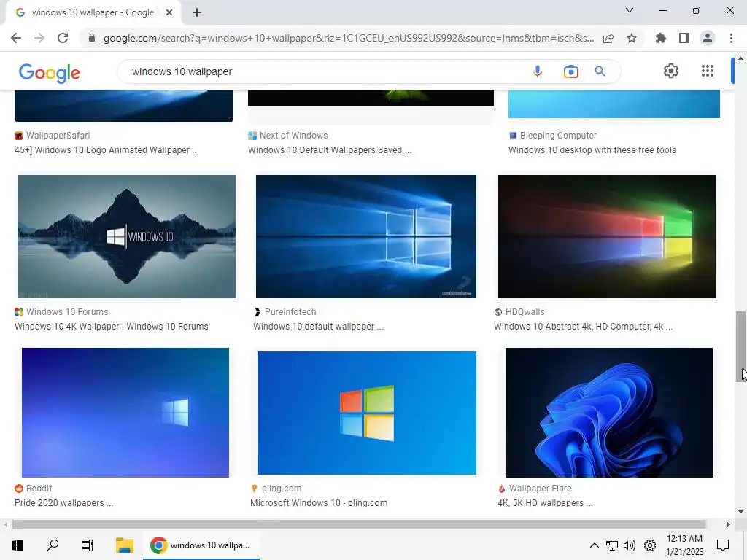The height and width of the screenshot is (560, 747).
Task: Open 'Windows 10 Default Wallpapers Saved' link
Action: [330, 150]
